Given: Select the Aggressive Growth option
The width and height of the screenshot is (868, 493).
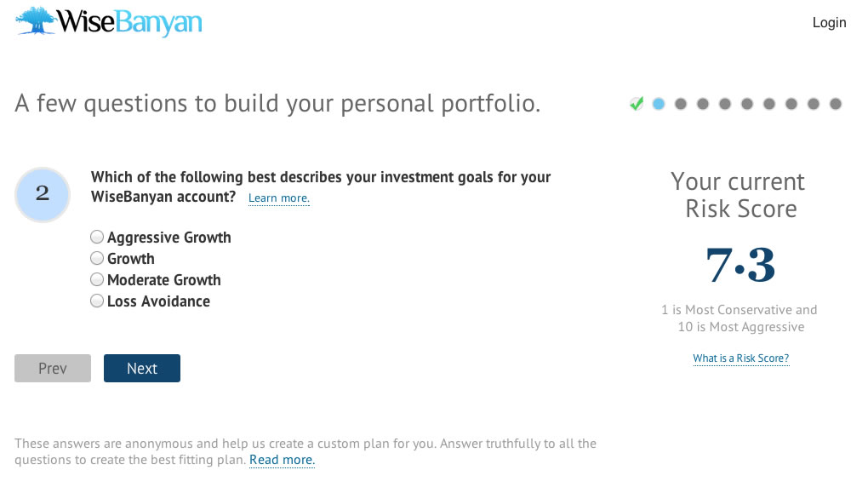Looking at the screenshot, I should pyautogui.click(x=97, y=237).
